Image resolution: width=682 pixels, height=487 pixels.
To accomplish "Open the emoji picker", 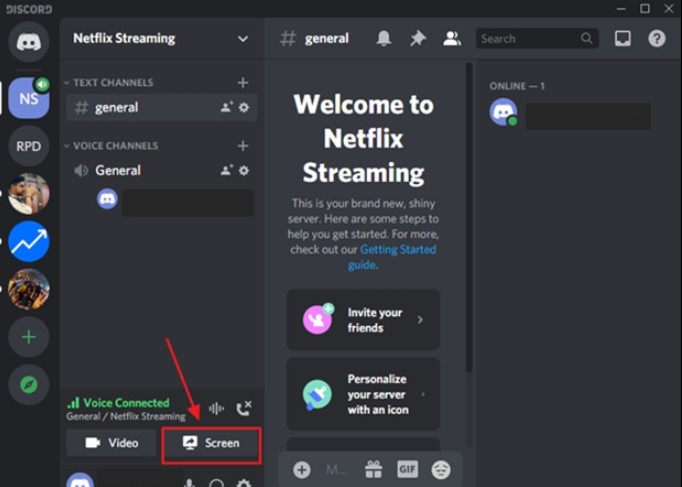I will point(441,470).
